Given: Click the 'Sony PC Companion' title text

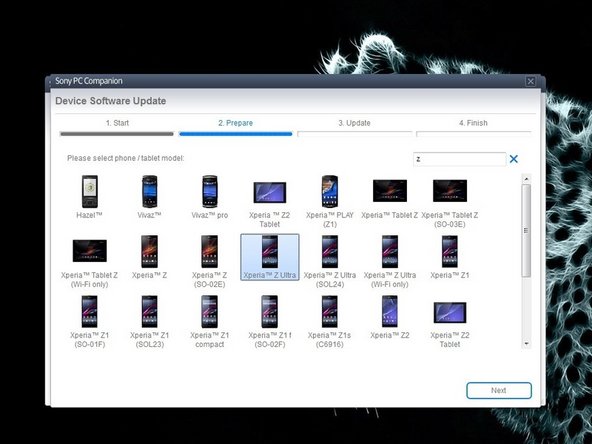Looking at the screenshot, I should click(89, 81).
